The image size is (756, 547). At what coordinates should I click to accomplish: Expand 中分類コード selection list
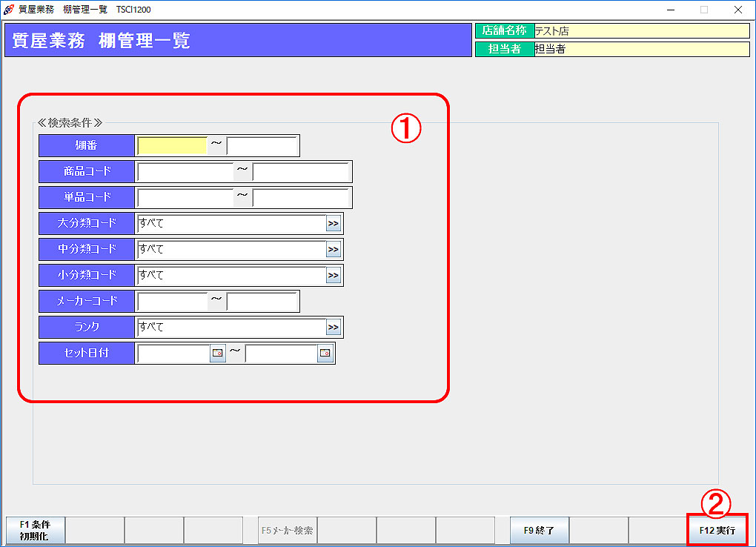coord(334,249)
